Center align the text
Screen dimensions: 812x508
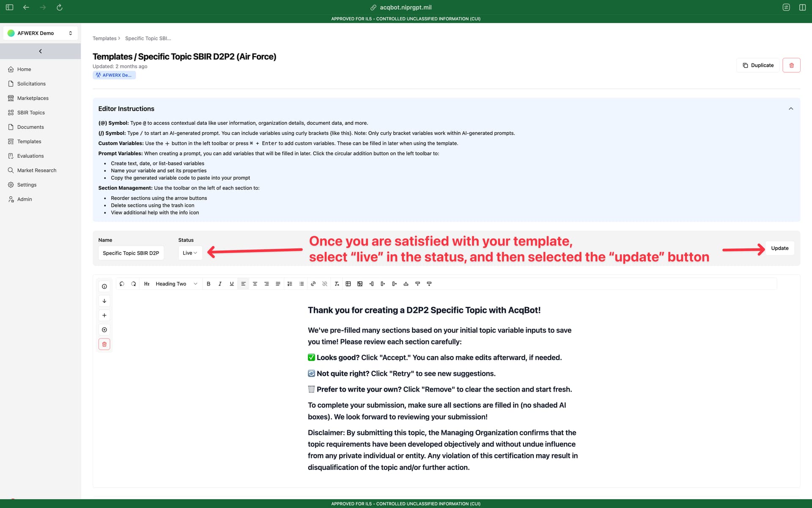(255, 284)
